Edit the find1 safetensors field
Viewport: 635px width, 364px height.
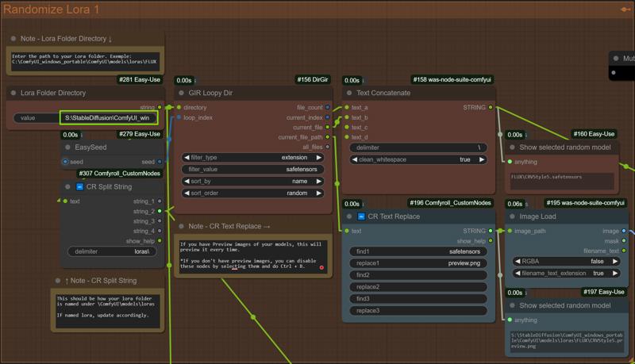pos(418,251)
